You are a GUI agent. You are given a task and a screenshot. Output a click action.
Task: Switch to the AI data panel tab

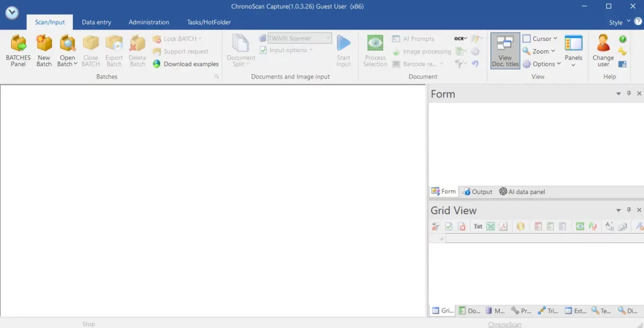522,192
